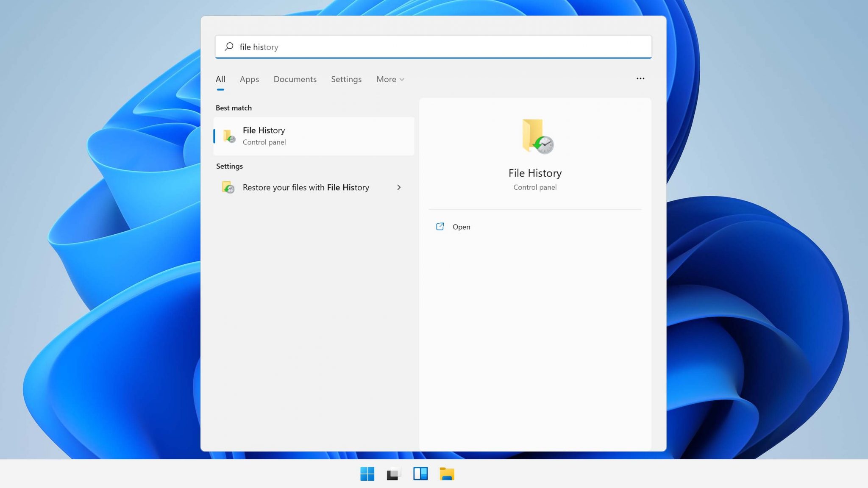Image resolution: width=868 pixels, height=488 pixels.
Task: Click the Restore files with File History icon
Action: click(x=228, y=187)
